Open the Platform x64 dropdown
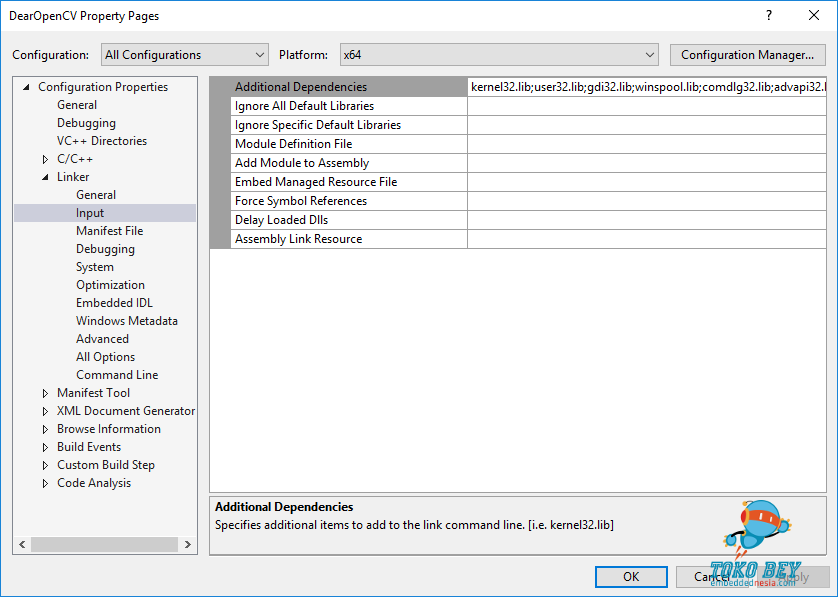The image size is (838, 597). (x=499, y=55)
